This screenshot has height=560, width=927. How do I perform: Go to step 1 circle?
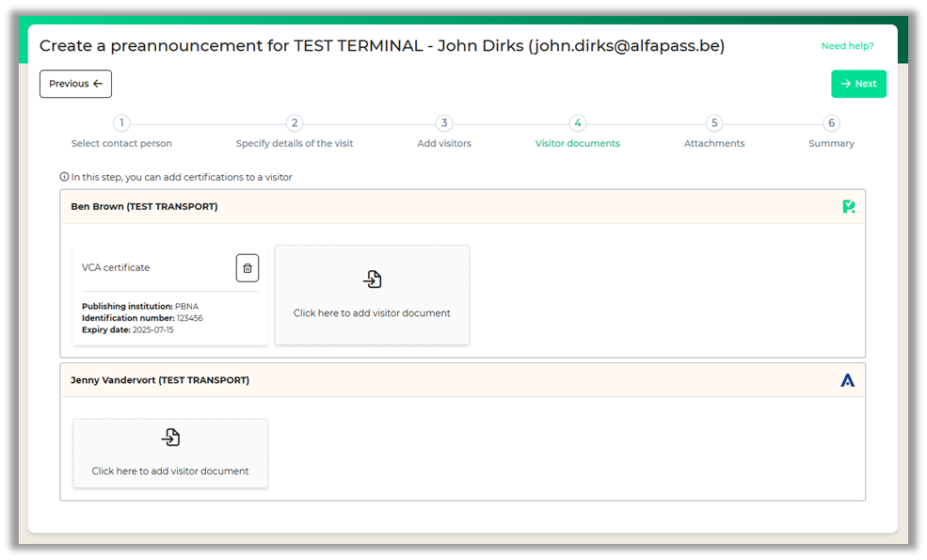click(121, 123)
